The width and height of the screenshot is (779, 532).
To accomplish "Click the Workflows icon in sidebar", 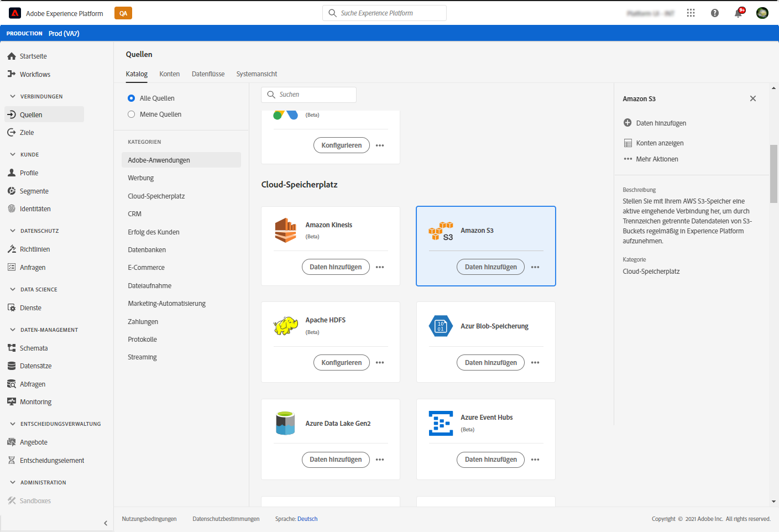I will point(12,74).
